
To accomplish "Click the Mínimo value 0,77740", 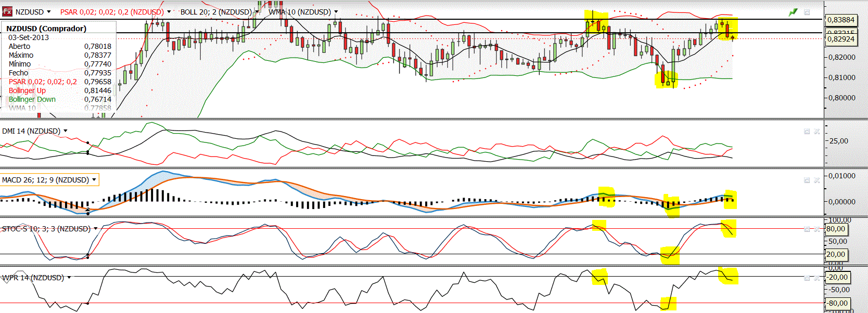I will point(98,64).
